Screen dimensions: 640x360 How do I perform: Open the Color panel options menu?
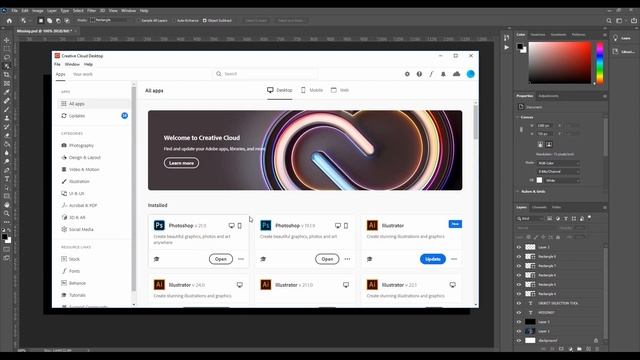point(604,35)
